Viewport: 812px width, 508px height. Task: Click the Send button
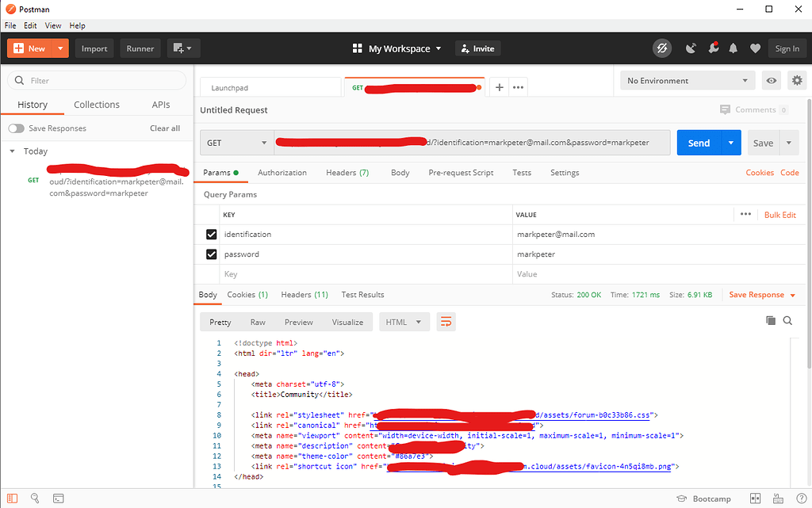click(x=699, y=143)
